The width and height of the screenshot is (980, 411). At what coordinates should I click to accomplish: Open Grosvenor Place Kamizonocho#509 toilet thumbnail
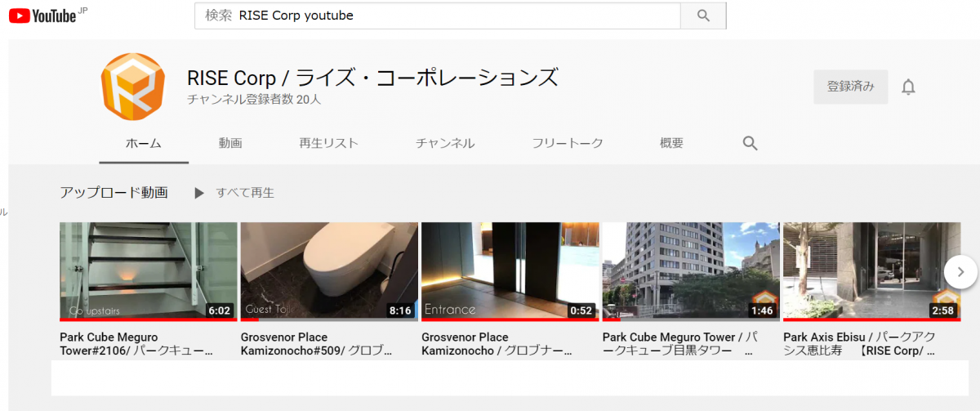(x=329, y=271)
